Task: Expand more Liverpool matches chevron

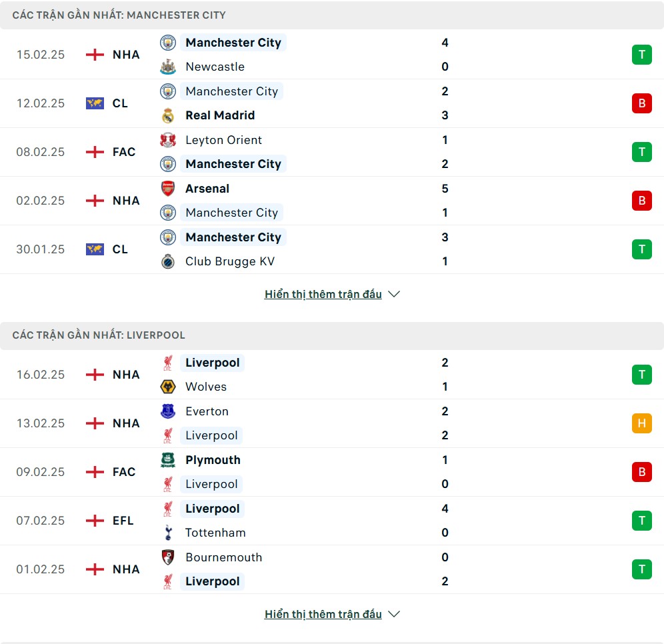Action: click(394, 614)
